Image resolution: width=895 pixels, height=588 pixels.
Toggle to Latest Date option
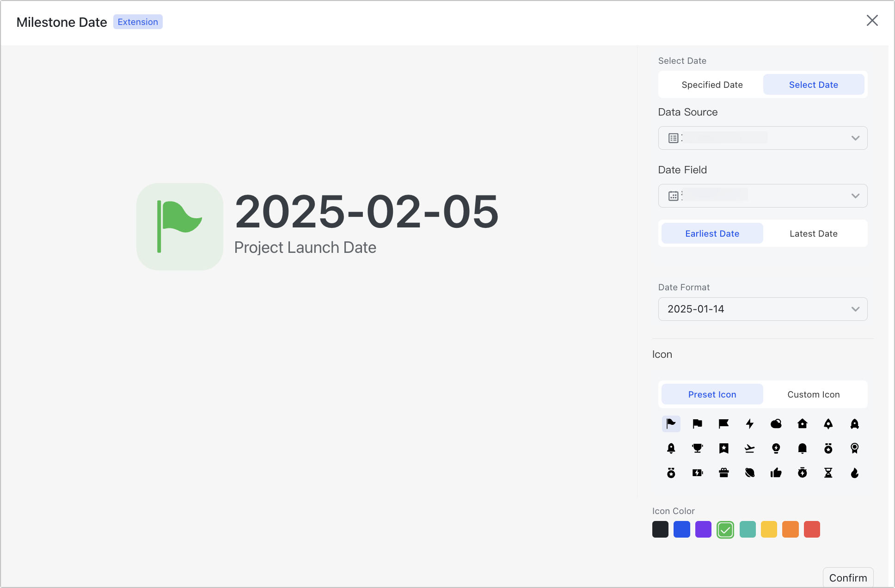click(x=813, y=233)
